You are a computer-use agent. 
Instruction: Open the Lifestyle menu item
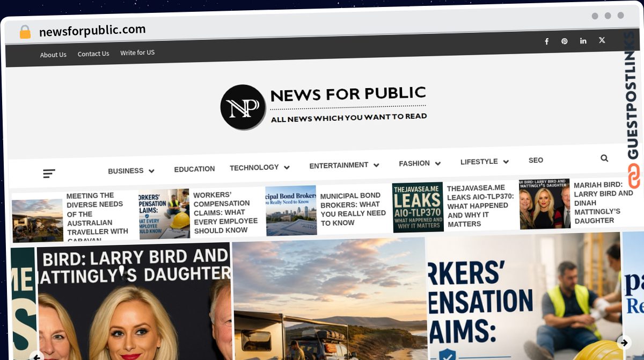(479, 161)
